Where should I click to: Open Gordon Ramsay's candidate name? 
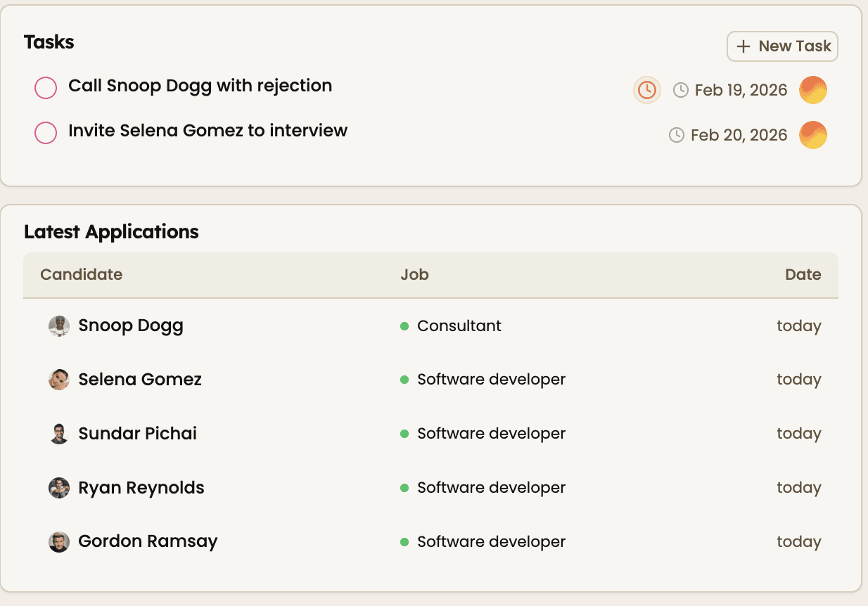tap(148, 541)
